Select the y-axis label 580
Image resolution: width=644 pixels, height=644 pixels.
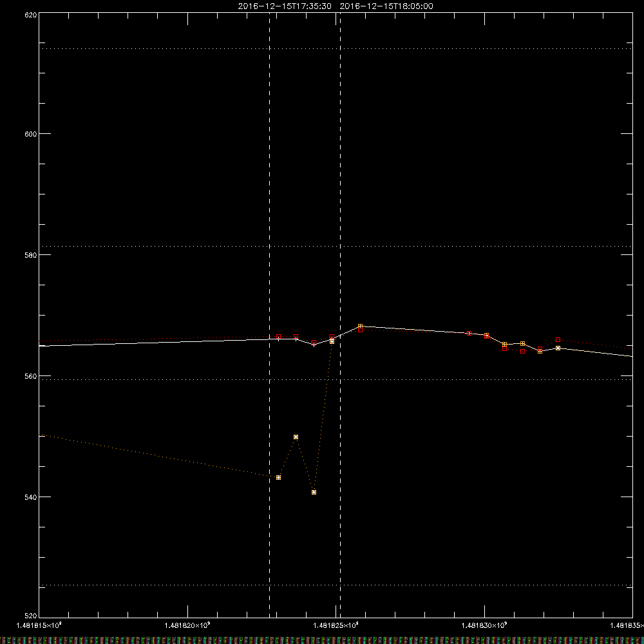32,254
